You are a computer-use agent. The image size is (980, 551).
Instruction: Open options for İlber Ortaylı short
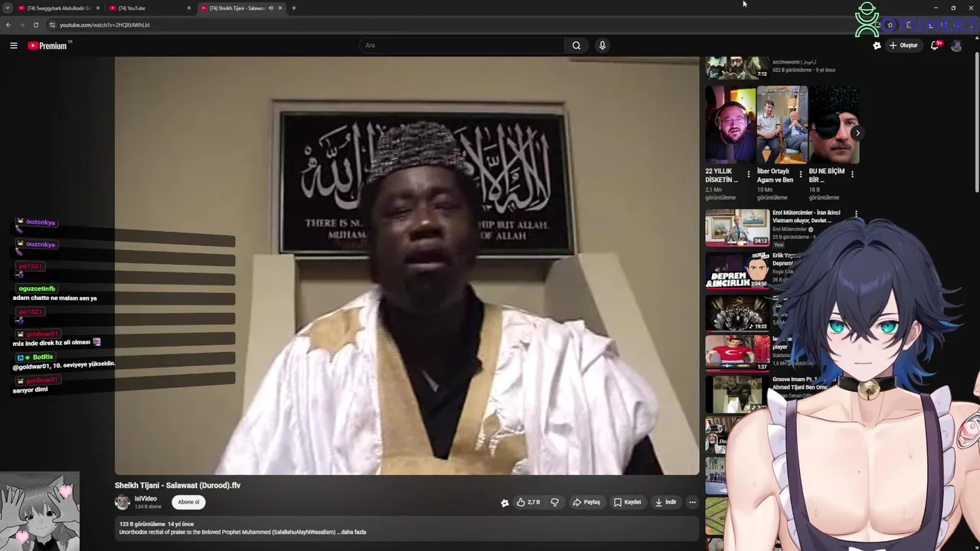(x=801, y=174)
